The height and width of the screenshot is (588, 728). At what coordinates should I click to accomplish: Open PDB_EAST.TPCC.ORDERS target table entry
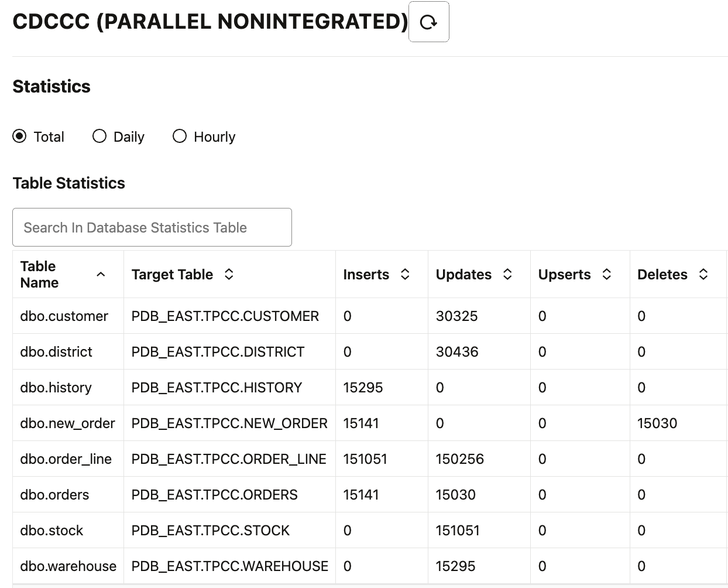(214, 494)
